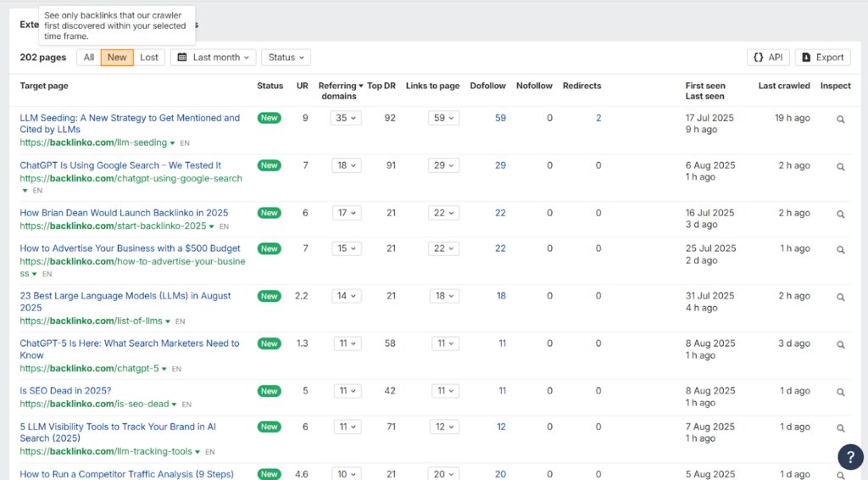Viewport: 868px width, 480px height.
Task: Open the Status filter dropdown
Action: 287,57
